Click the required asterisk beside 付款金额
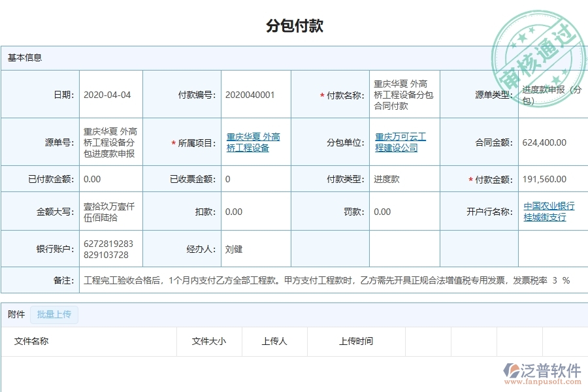The image size is (588, 392). pyautogui.click(x=472, y=178)
